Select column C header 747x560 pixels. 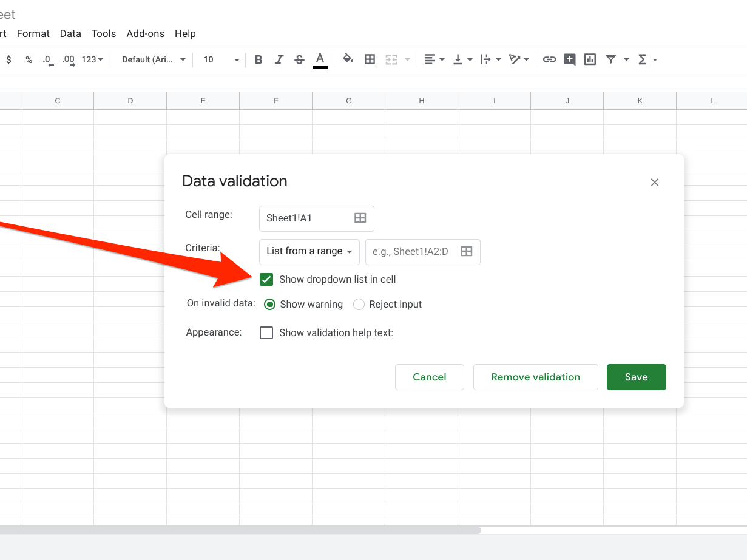pos(58,101)
